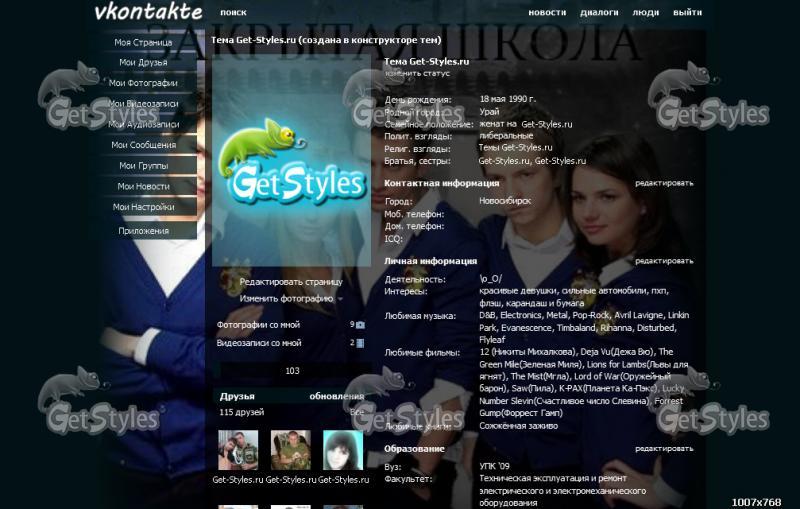Click the 115 друзей count
This screenshot has width=800, height=509.
coord(242,412)
